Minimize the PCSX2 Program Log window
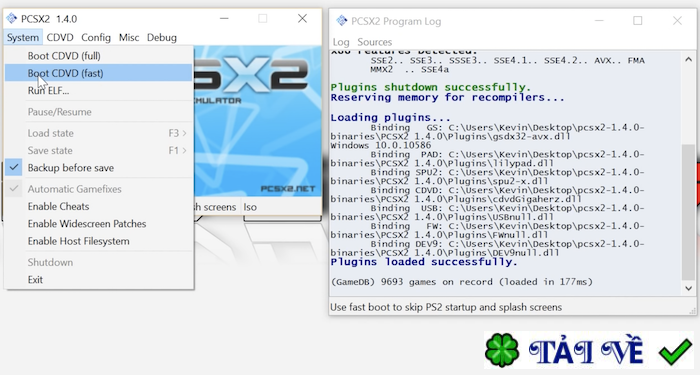 [x=599, y=21]
